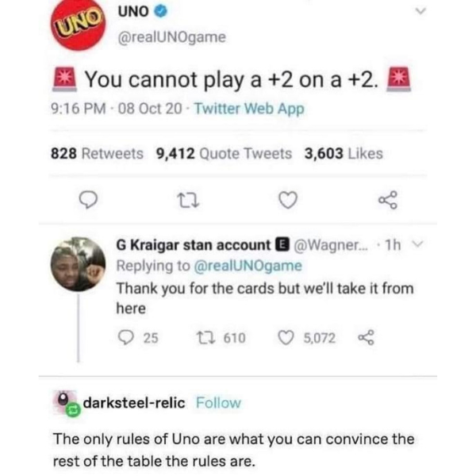Expand the UNO tweet options chevron
This screenshot has height=476, width=476.
pos(420,11)
